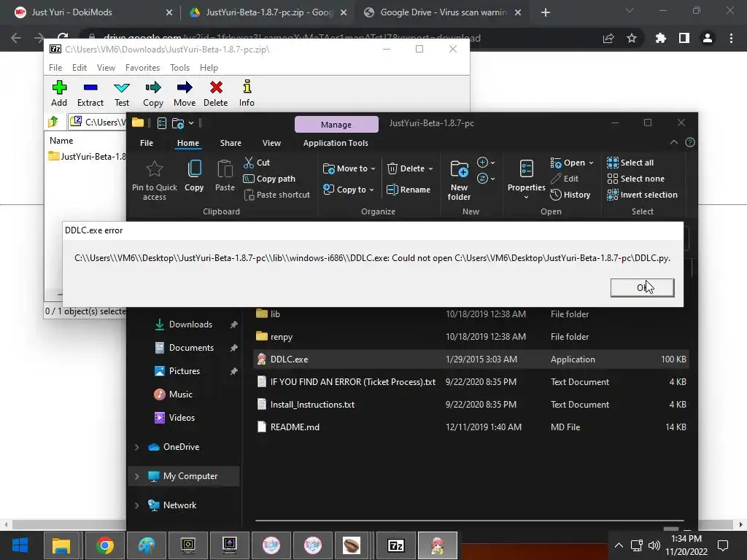Screen dimensions: 747x560
Task: Click the Copy arrow icon in 7-Zip toolbar
Action: click(x=153, y=87)
